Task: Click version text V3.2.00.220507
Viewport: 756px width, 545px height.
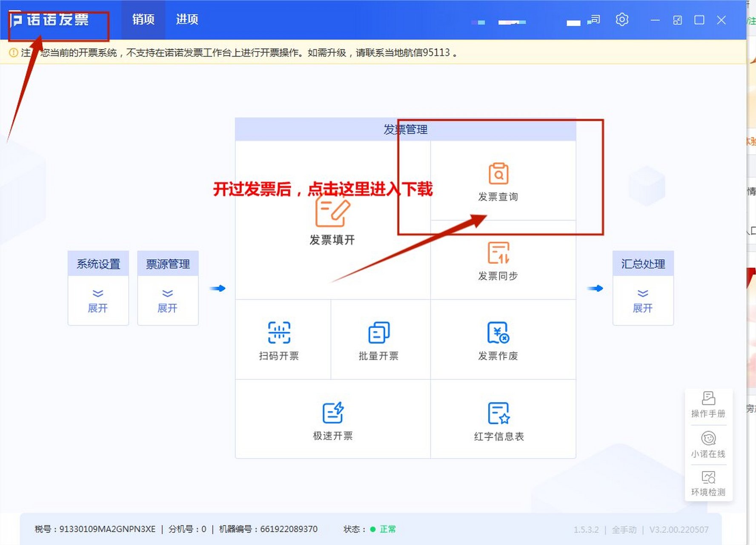Action: pyautogui.click(x=679, y=530)
